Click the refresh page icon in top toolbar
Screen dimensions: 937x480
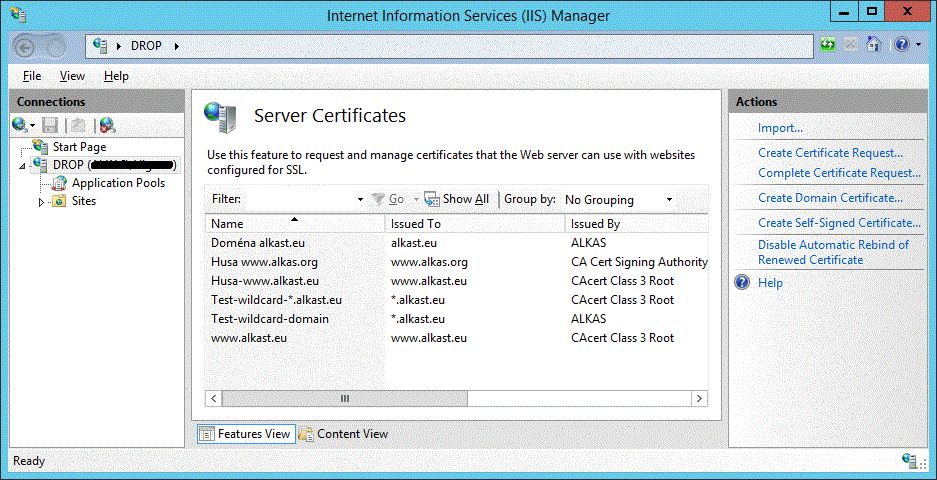pyautogui.click(x=828, y=45)
